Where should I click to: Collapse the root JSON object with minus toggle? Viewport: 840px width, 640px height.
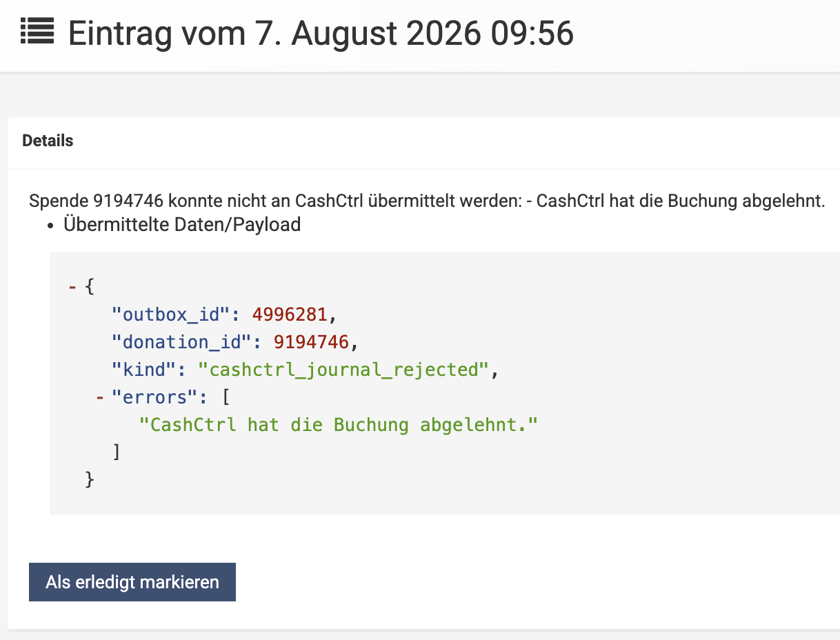(72, 286)
